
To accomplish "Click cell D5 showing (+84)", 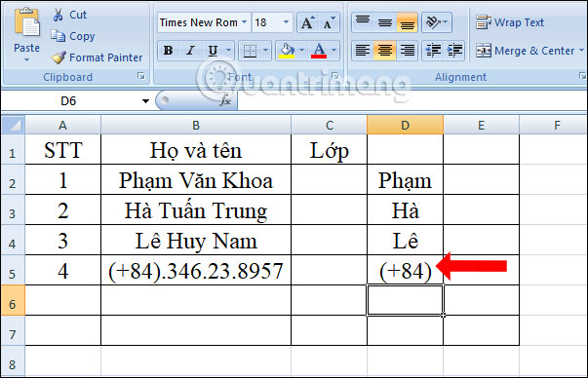I will pos(405,271).
